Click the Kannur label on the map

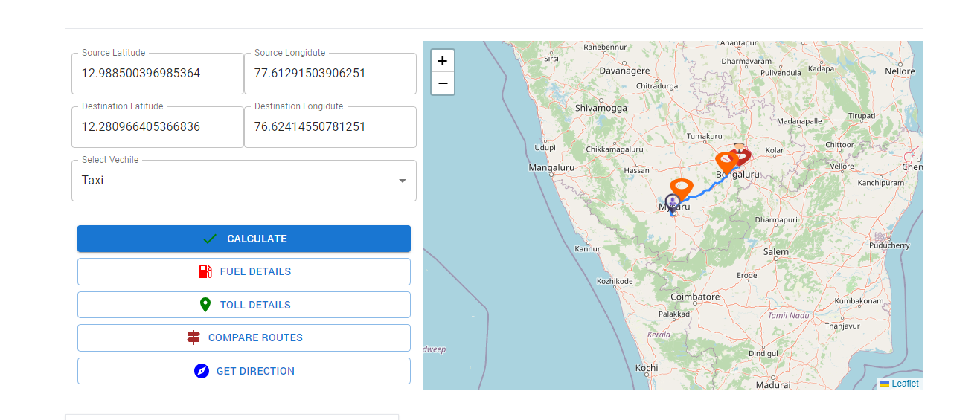pyautogui.click(x=587, y=249)
